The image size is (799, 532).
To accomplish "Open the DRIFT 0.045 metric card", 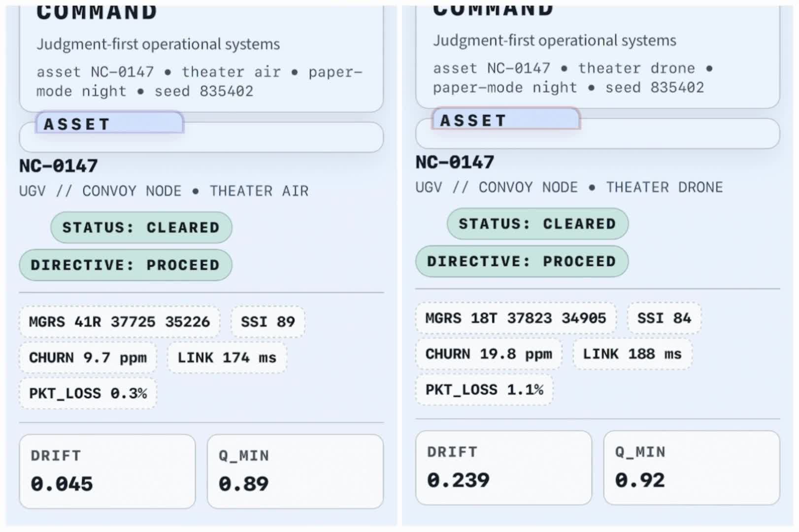I will coord(107,471).
